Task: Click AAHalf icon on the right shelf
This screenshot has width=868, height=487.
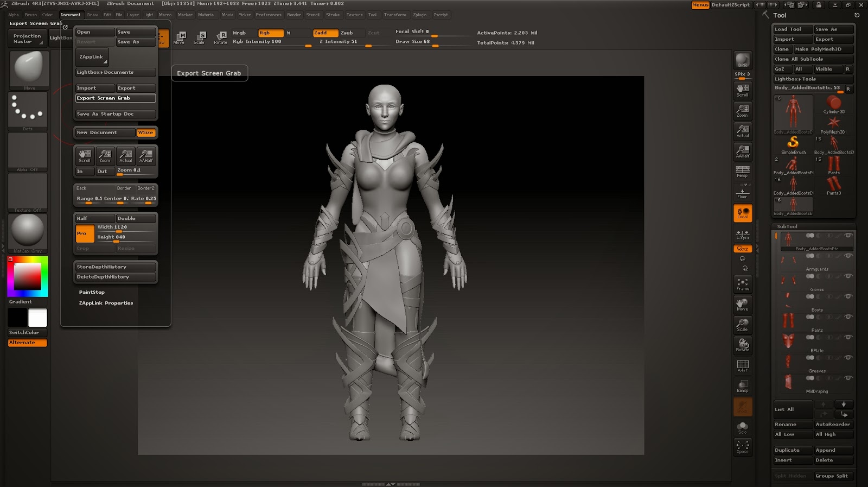Action: click(x=742, y=151)
